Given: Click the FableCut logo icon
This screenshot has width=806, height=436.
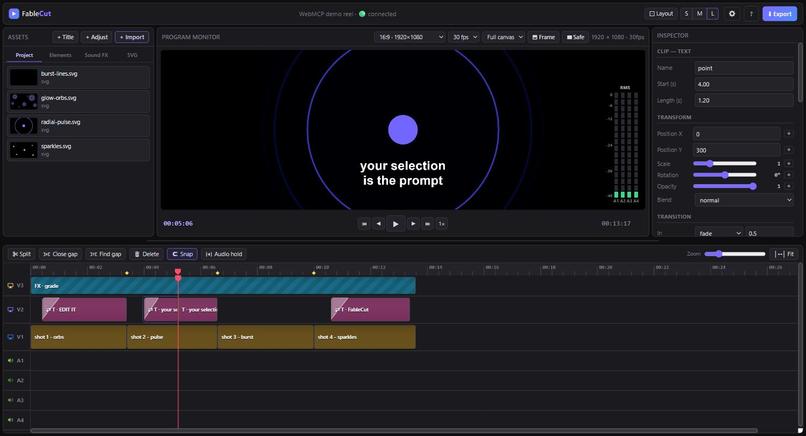Looking at the screenshot, I should click(x=14, y=14).
